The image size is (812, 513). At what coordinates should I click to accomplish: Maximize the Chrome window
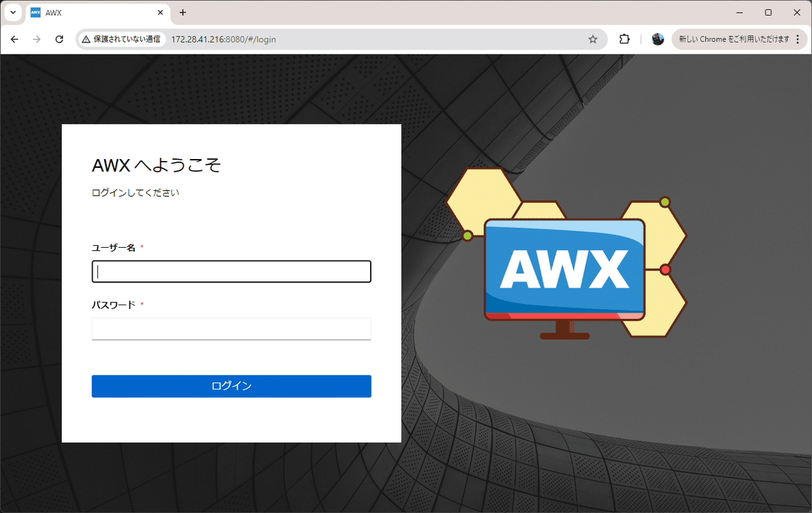pyautogui.click(x=768, y=12)
